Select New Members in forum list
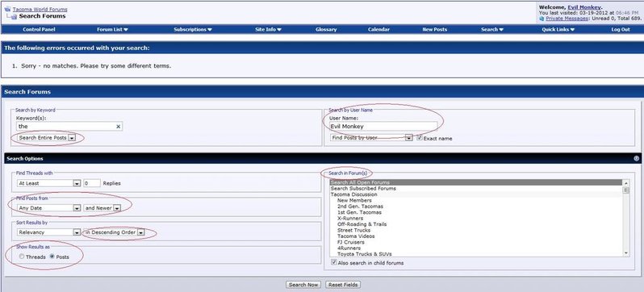Screen dimensions: 644x292 click(x=476, y=200)
